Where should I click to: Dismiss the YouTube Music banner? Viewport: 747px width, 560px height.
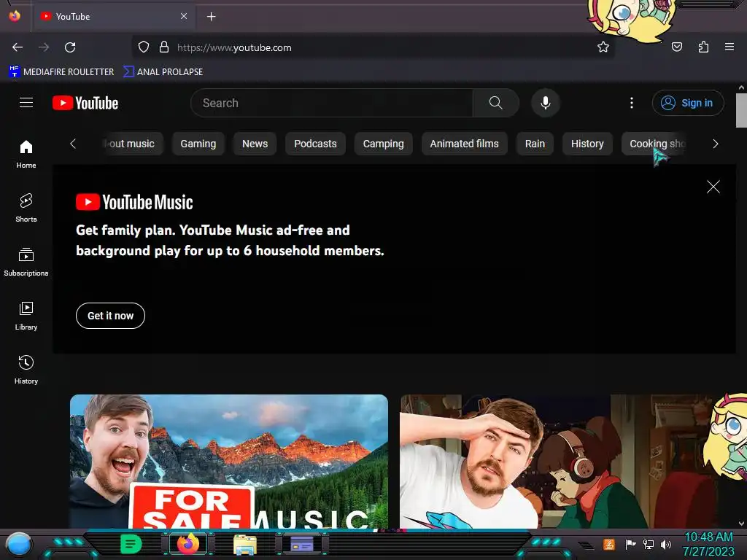713,187
